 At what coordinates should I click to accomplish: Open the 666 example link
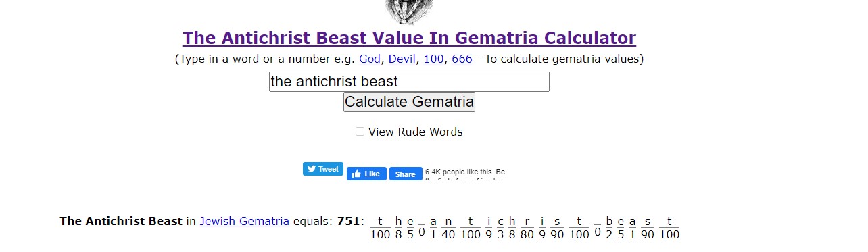pos(462,59)
